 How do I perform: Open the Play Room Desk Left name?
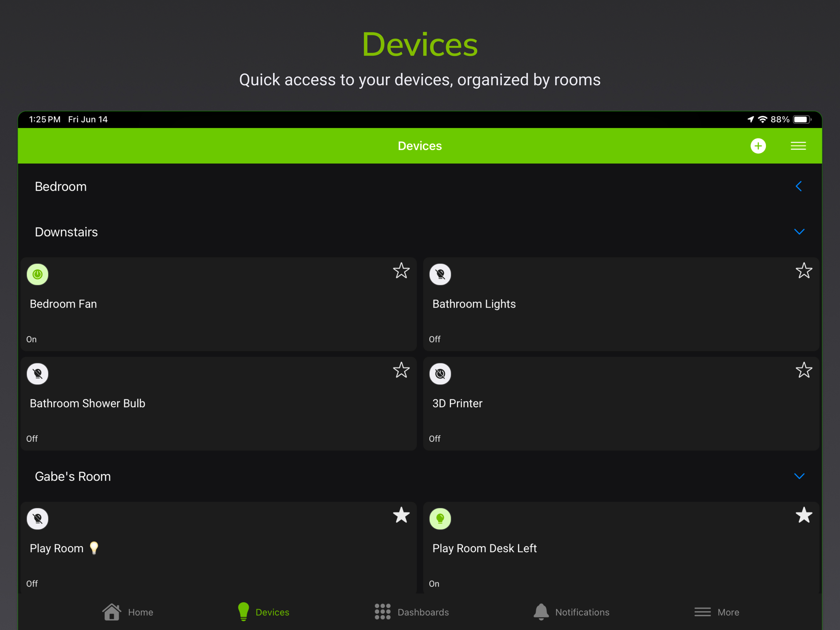coord(485,548)
